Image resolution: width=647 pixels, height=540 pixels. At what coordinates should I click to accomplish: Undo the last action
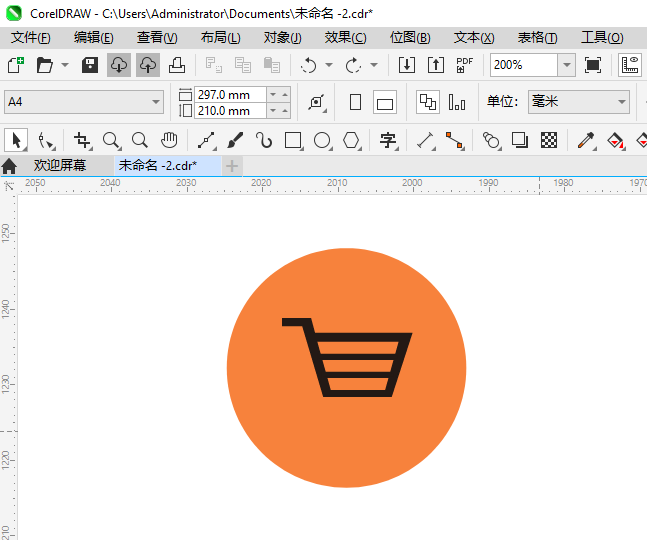tap(308, 65)
